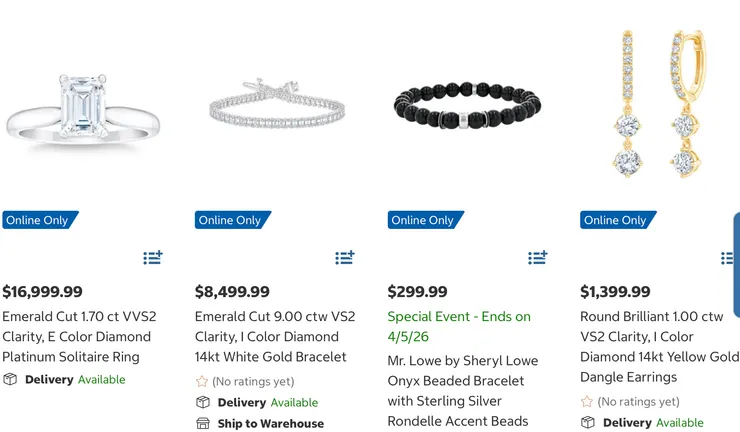Open the Emerald Cut 1.70 ct Solitaire Ring link

pyautogui.click(x=76, y=336)
